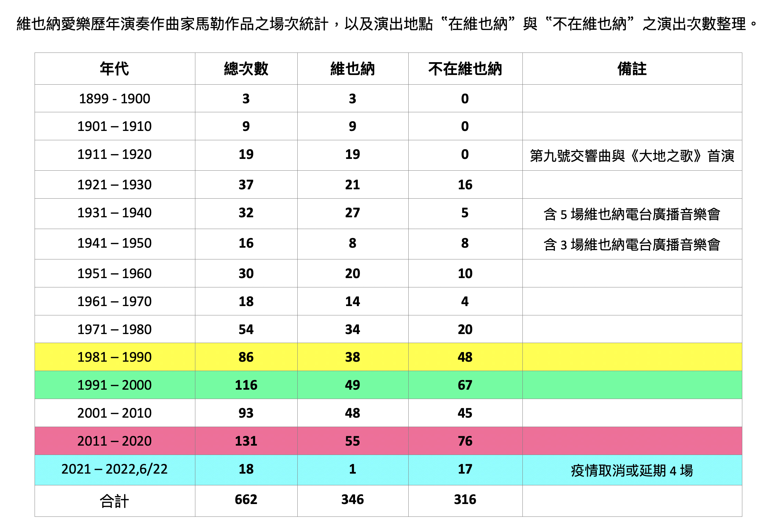Select the 備註 column header
This screenshot has height=532, width=780.
coord(632,68)
